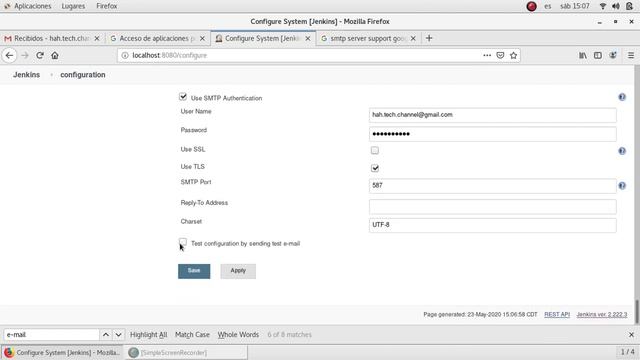The height and width of the screenshot is (360, 640).
Task: Toggle Whole Words in find bar
Action: tap(238, 335)
